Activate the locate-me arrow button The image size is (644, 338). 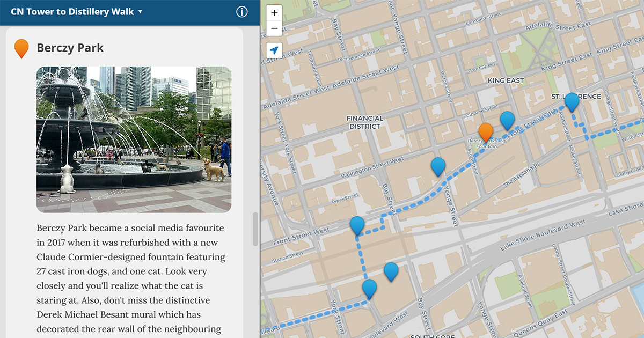point(274,50)
